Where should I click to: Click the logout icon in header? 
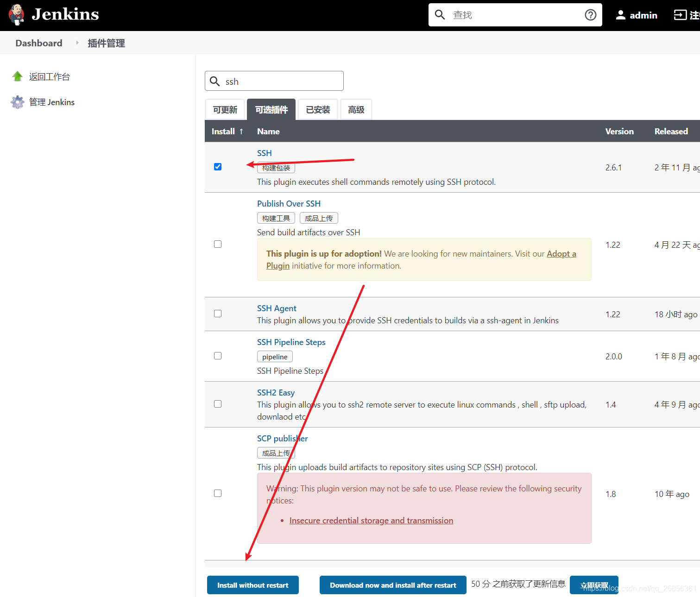click(680, 15)
